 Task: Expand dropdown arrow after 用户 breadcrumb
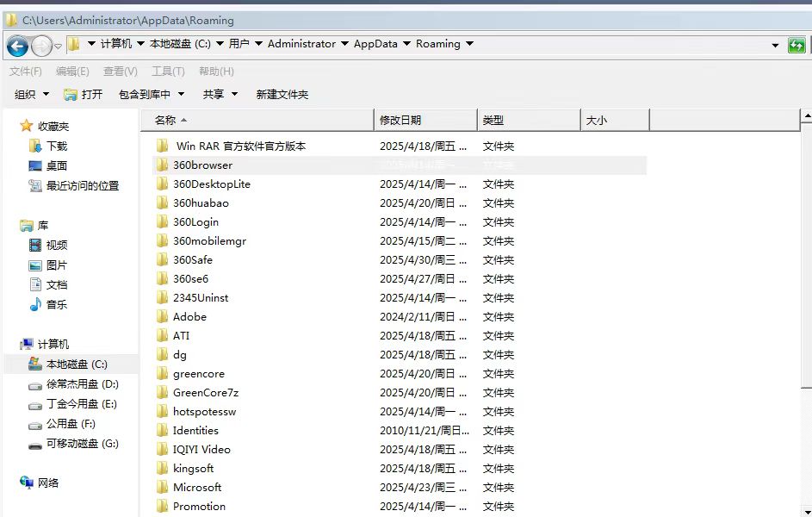click(258, 44)
